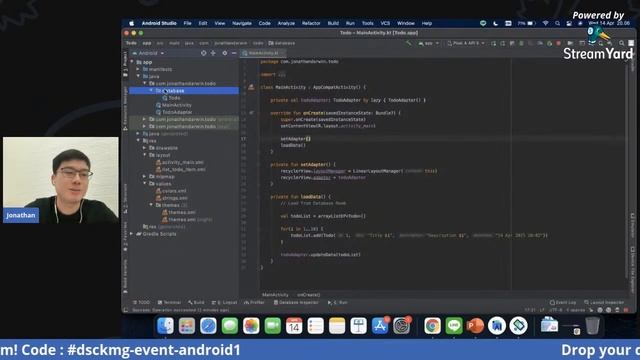The width and height of the screenshot is (640, 360).
Task: Open FaceTime from the Dock
Action: pos(273,326)
